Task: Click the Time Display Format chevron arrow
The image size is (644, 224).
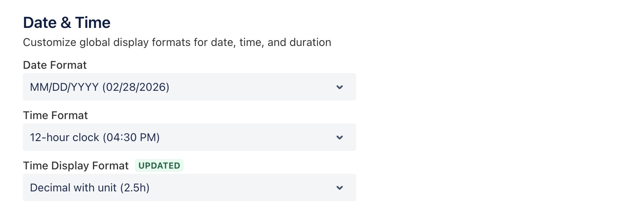Action: tap(340, 188)
